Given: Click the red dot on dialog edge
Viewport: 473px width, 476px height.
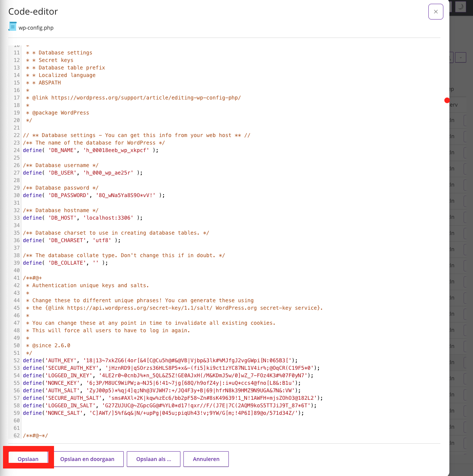Looking at the screenshot, I should pos(447,100).
